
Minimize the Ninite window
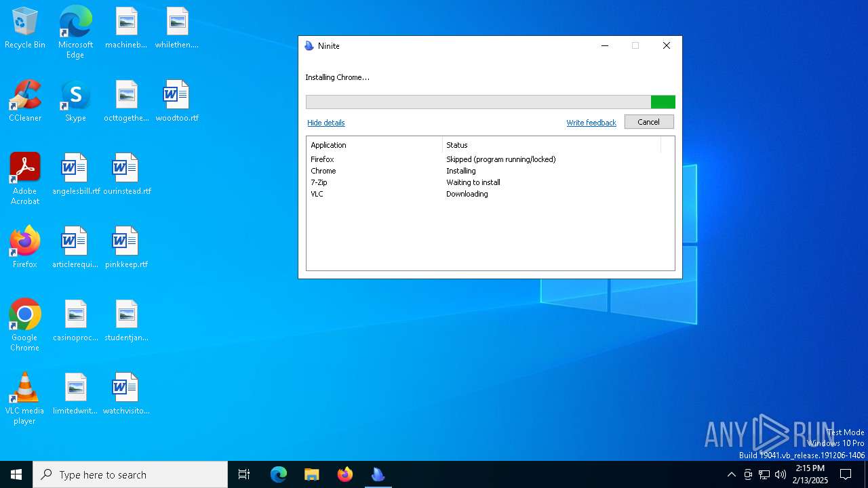pos(605,45)
